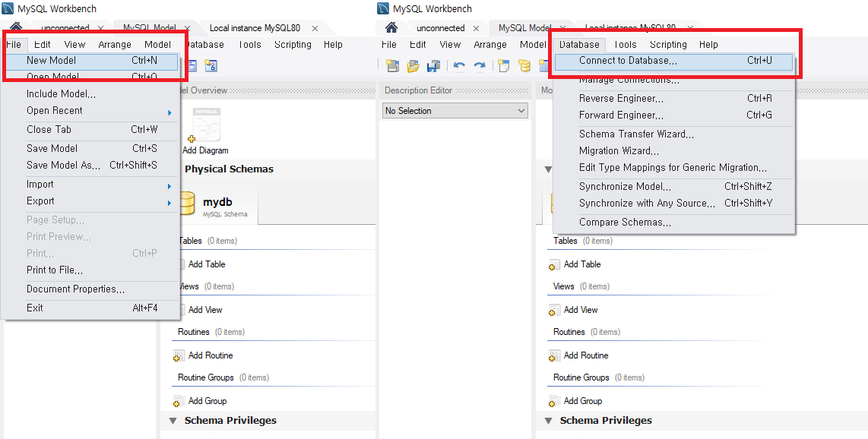
Task: Click Add Diagram icon in left window
Action: pyautogui.click(x=204, y=125)
